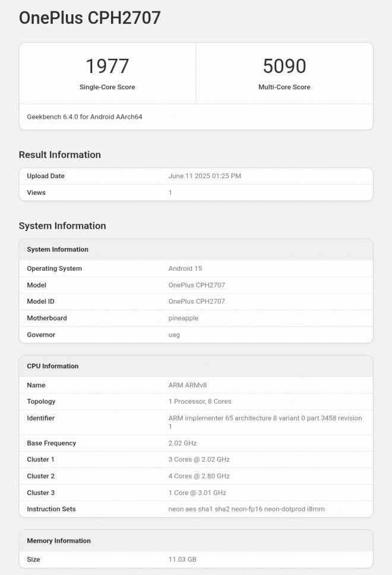Click the System Information section heading
392x575 pixels.
62,226
